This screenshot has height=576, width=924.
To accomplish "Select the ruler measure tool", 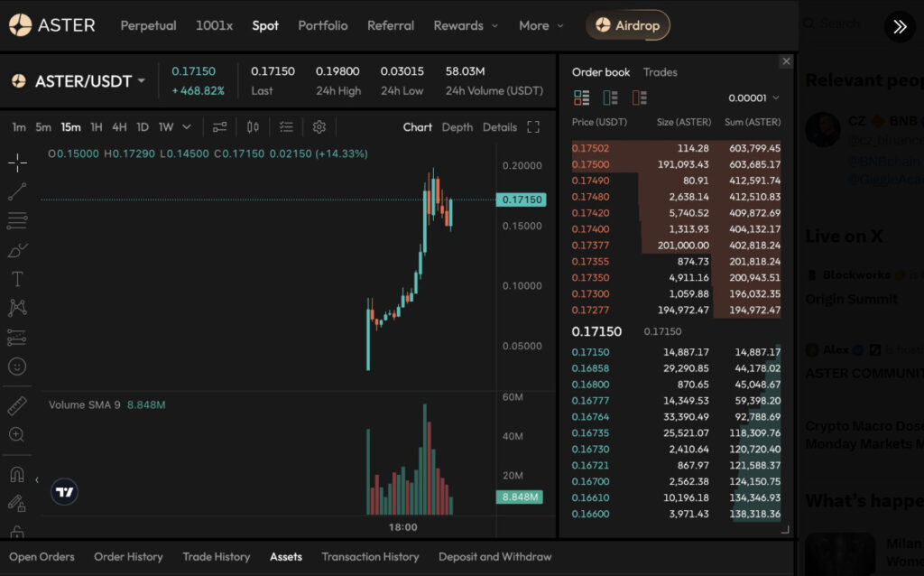I will click(x=17, y=406).
